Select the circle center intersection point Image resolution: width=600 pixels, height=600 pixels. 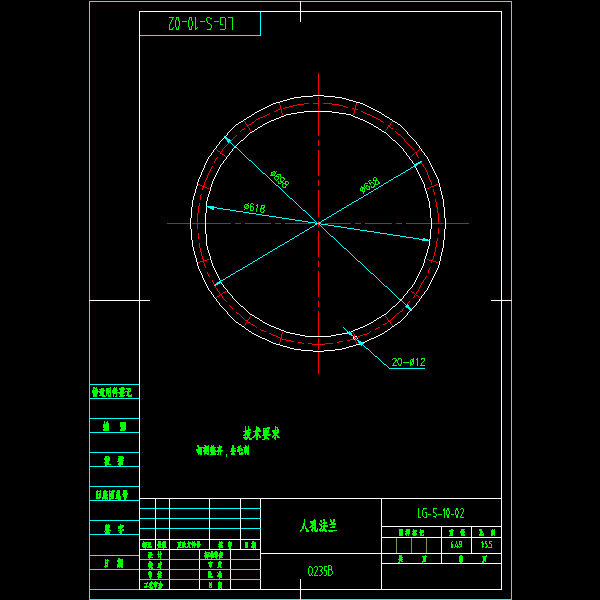(x=318, y=223)
